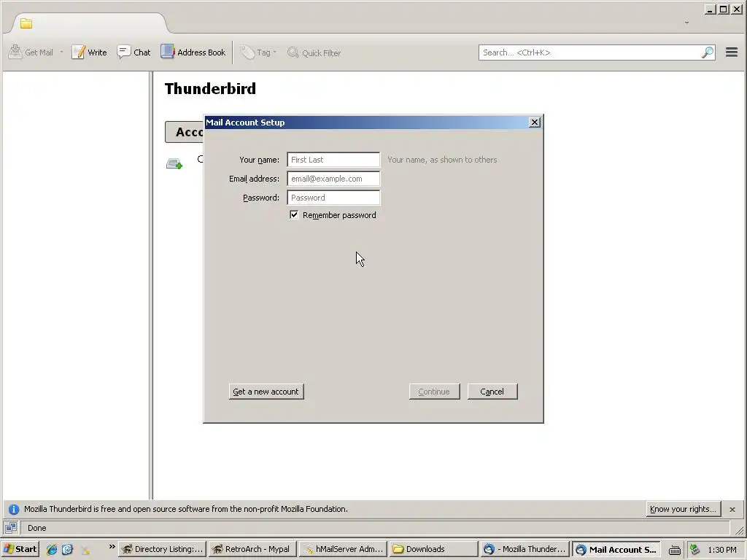This screenshot has height=560, width=747.
Task: Click the Accounts section header
Action: 185,132
